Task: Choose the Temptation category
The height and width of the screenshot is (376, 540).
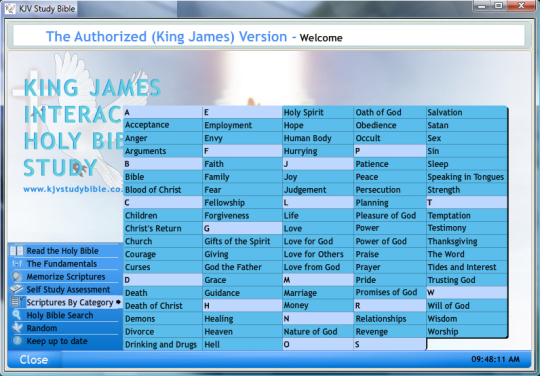Action: 467,216
